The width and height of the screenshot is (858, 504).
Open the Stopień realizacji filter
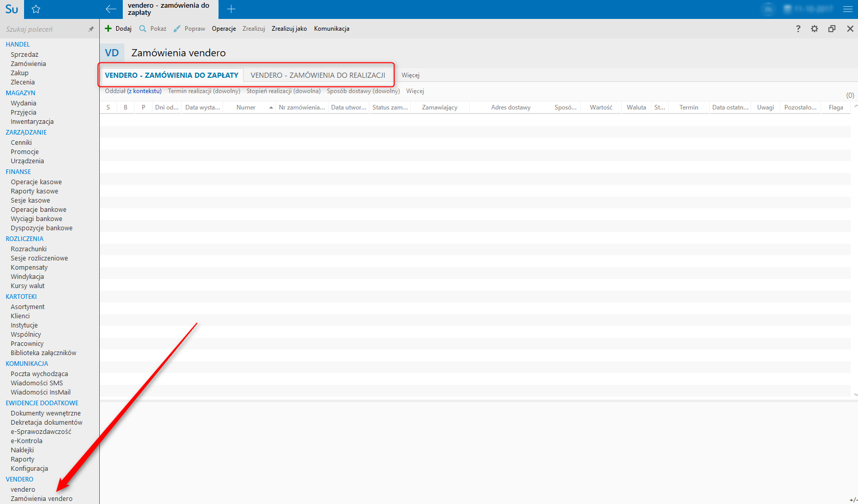283,91
